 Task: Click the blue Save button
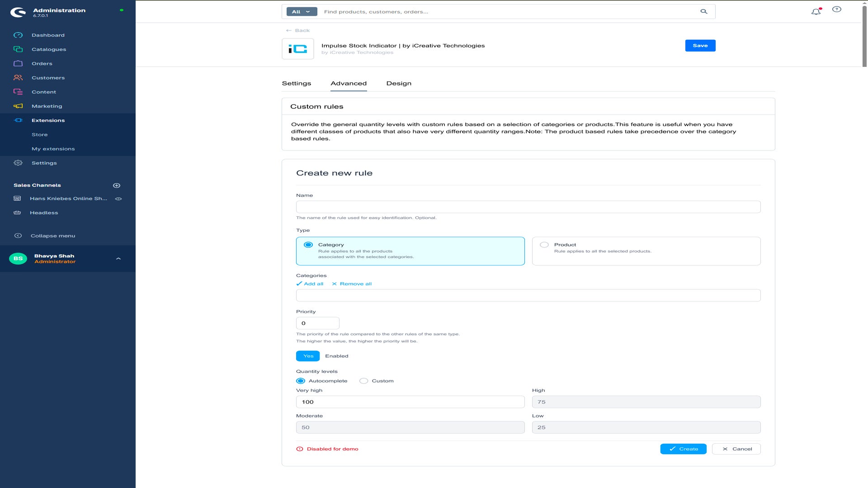point(700,46)
